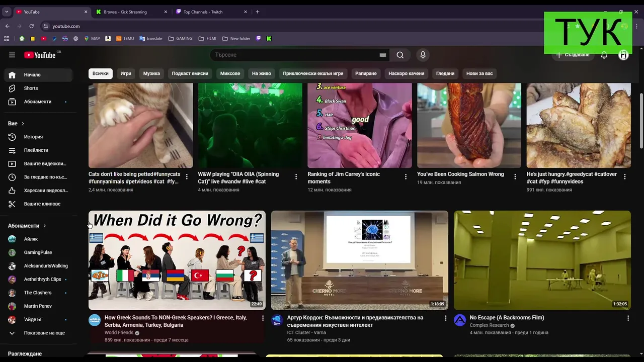This screenshot has width=644, height=362.
Task: Expand the Вие section chevron
Action: [x=23, y=124]
